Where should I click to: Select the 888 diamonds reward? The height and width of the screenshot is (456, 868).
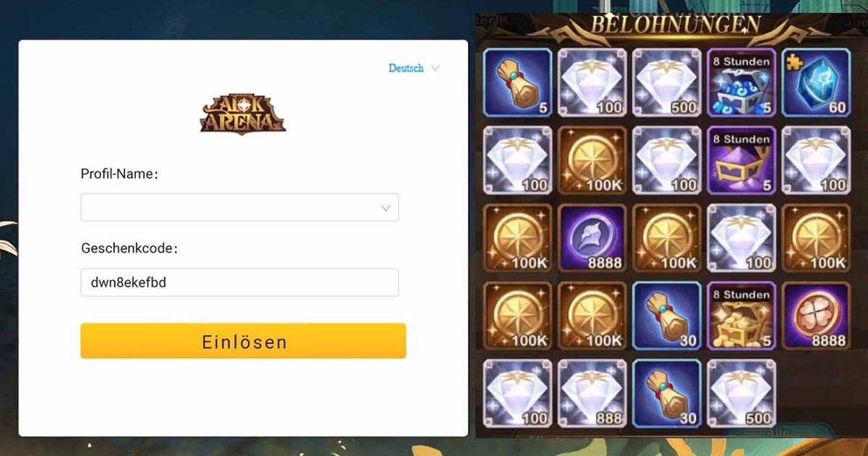coord(592,394)
